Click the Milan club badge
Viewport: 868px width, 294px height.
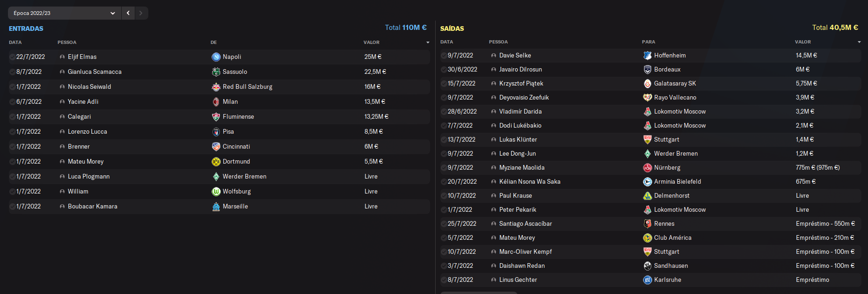(216, 102)
